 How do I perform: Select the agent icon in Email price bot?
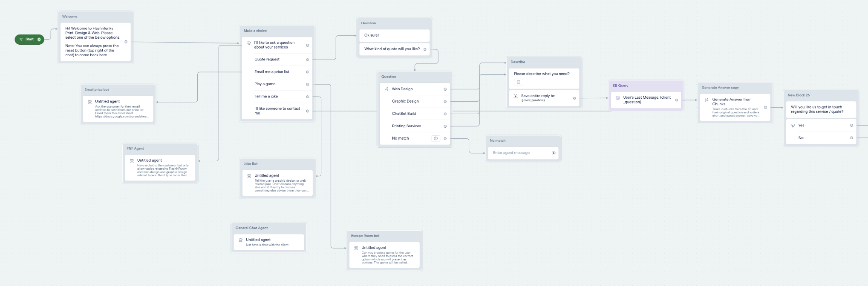coord(89,102)
